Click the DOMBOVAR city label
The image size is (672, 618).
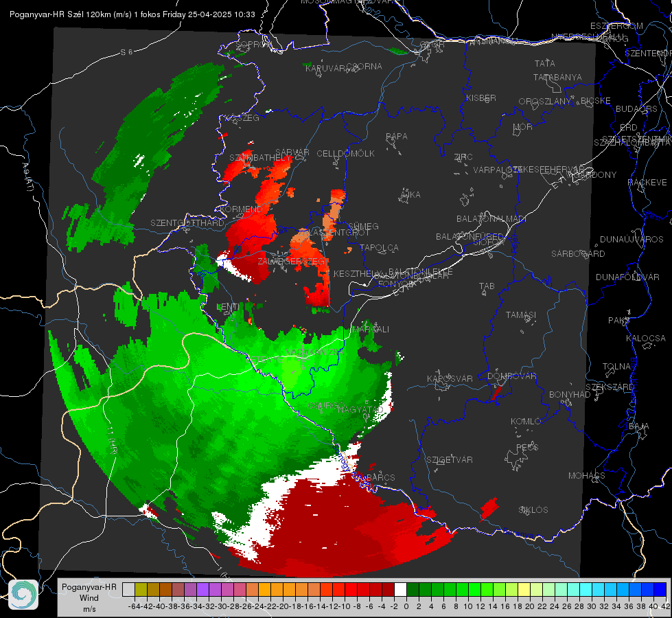[x=511, y=376]
